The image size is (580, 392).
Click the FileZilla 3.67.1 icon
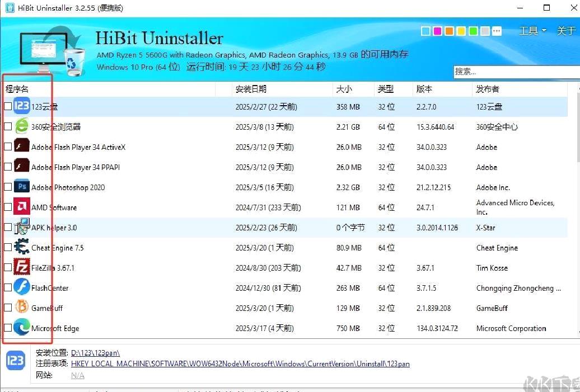(x=22, y=267)
